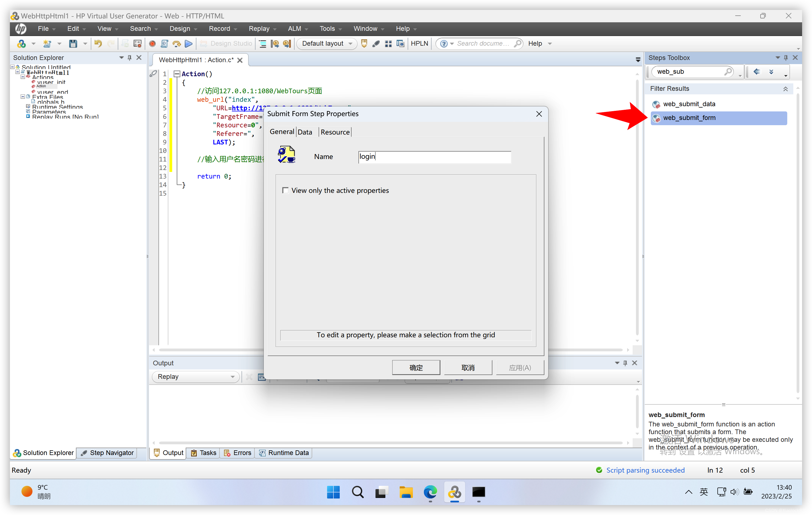812x515 pixels.
Task: Open the Default layout dropdown
Action: click(350, 43)
